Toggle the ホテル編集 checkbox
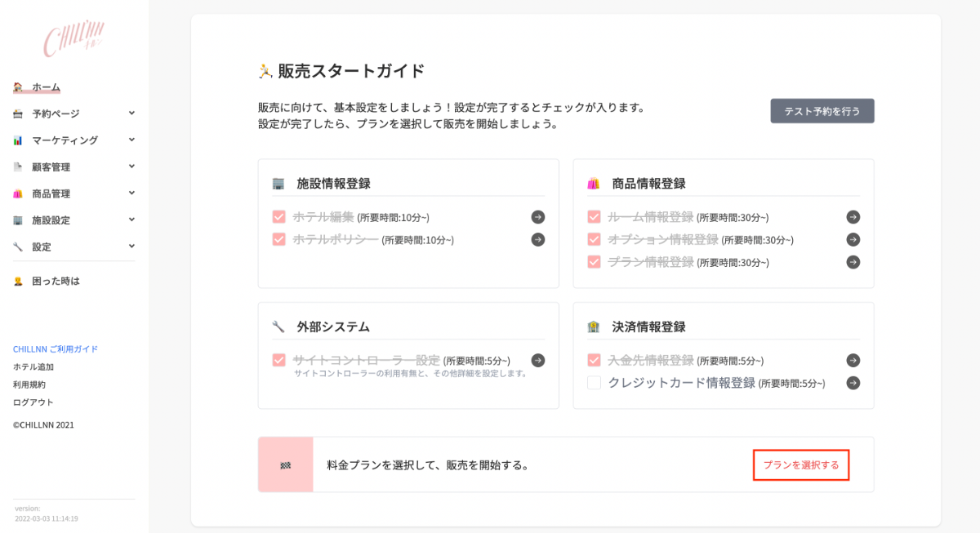The width and height of the screenshot is (980, 533). tap(278, 217)
